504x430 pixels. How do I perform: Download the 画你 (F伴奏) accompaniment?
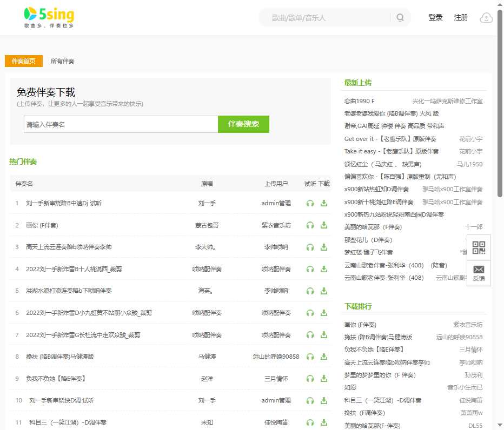pos(324,225)
